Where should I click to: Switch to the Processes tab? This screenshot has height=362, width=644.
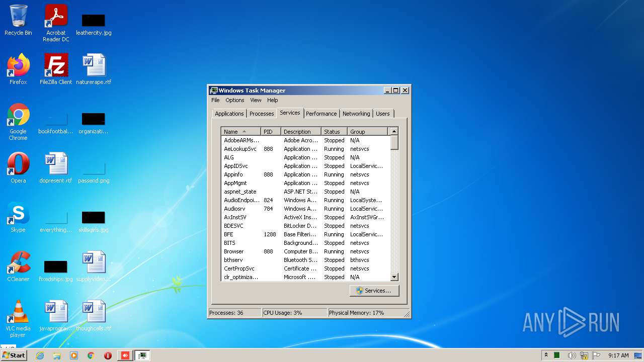[262, 114]
